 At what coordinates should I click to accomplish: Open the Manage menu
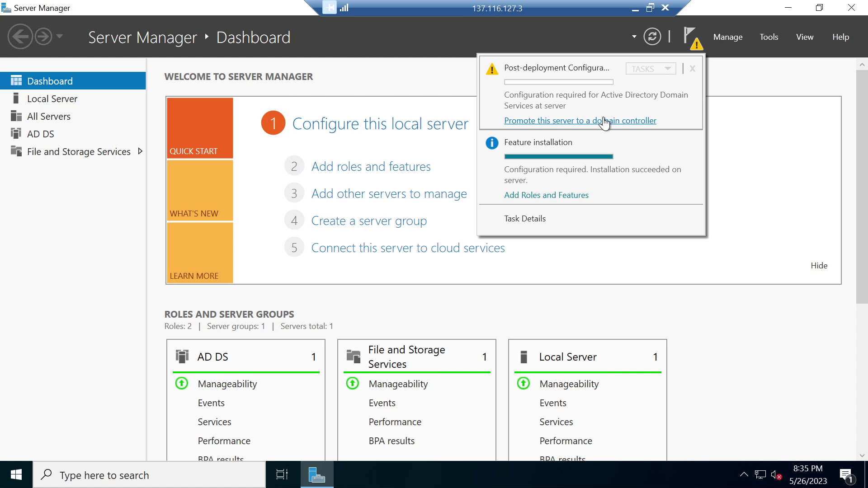[728, 37]
